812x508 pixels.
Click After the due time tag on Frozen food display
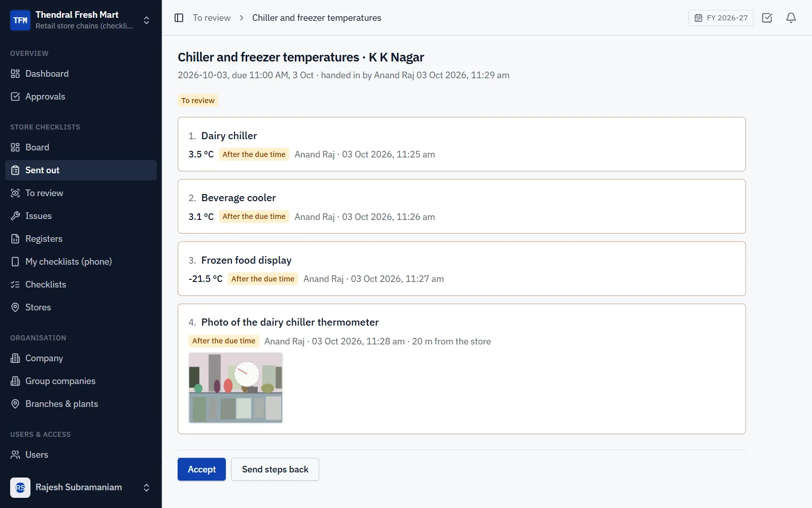coord(263,279)
